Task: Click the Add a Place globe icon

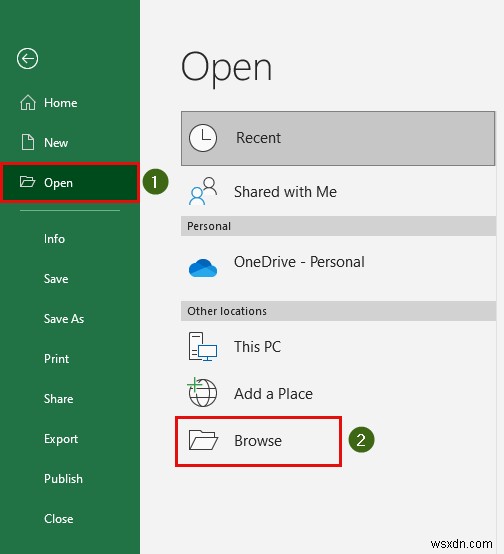Action: (x=202, y=392)
